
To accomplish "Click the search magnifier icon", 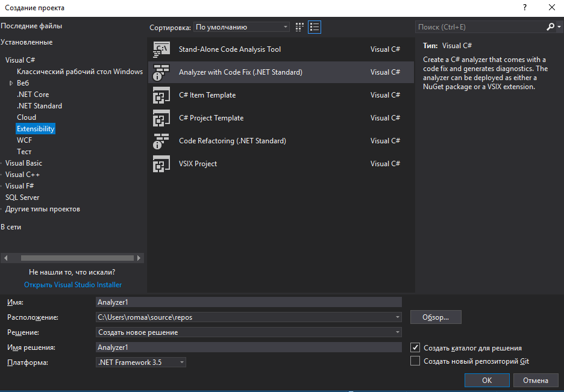I will point(550,27).
